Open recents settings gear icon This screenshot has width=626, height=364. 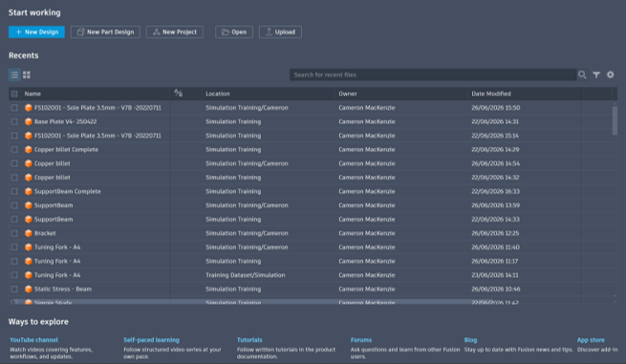pos(611,75)
